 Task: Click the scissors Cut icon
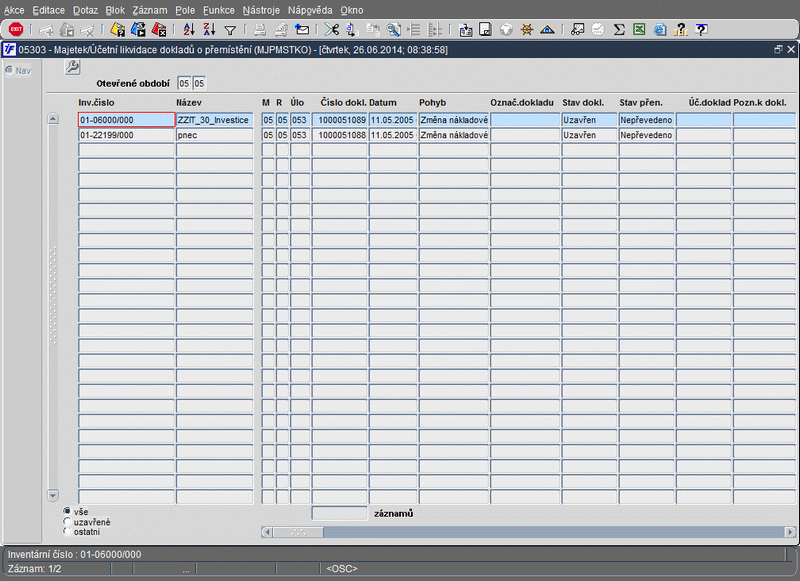click(x=332, y=30)
